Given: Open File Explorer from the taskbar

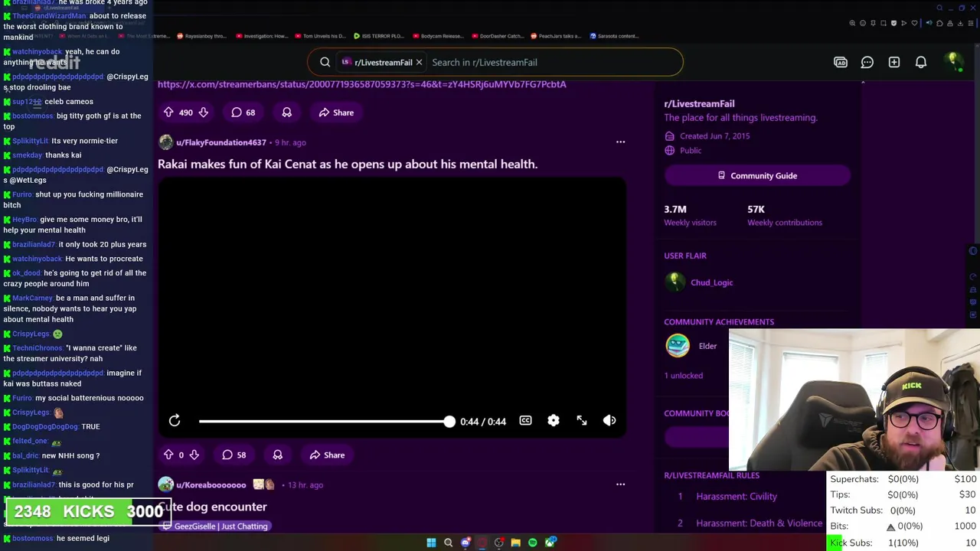Looking at the screenshot, I should [x=516, y=543].
